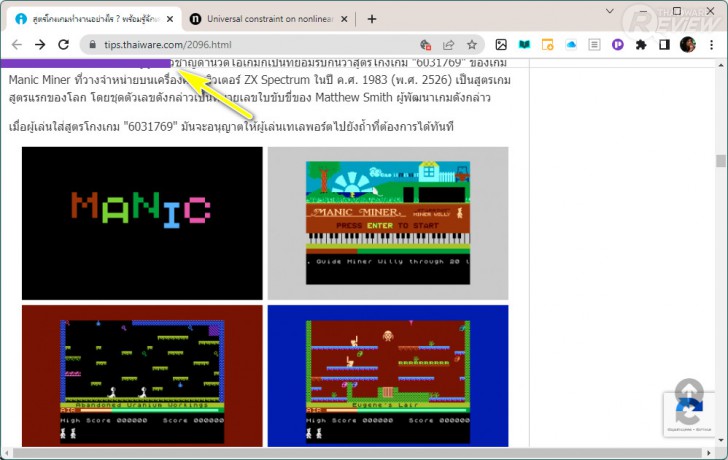
Task: View site info via the padlock icon
Action: point(92,45)
